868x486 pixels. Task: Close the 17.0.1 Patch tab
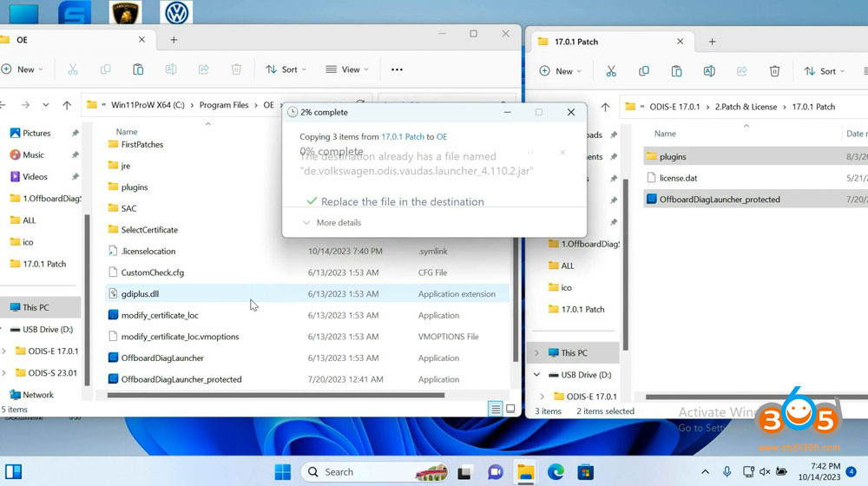[x=680, y=42]
